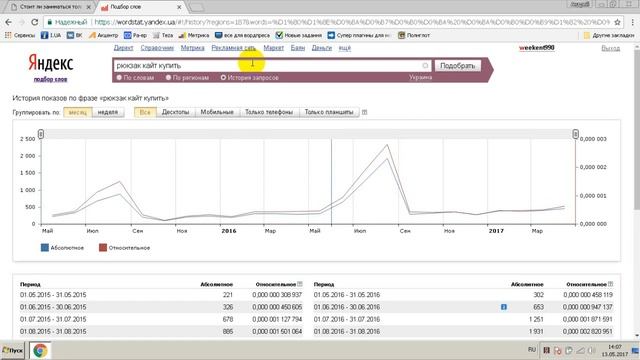Open the Новые задания bookmark
640x360 pixels.
point(299,36)
